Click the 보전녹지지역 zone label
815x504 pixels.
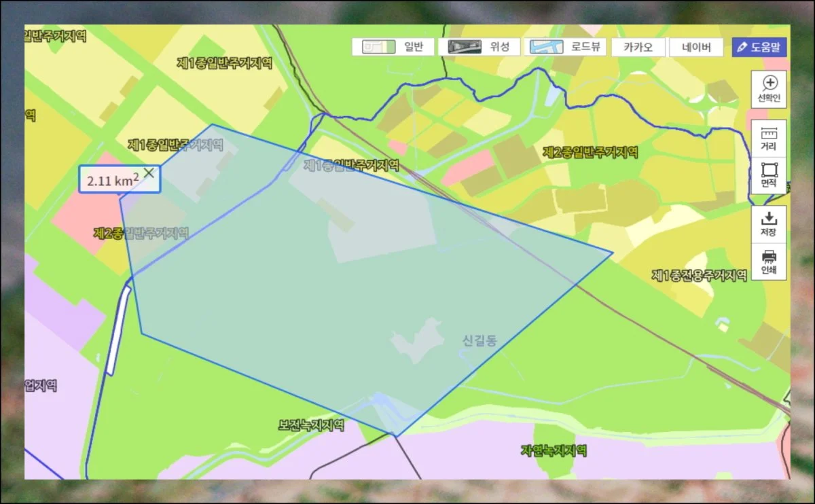[x=311, y=426]
